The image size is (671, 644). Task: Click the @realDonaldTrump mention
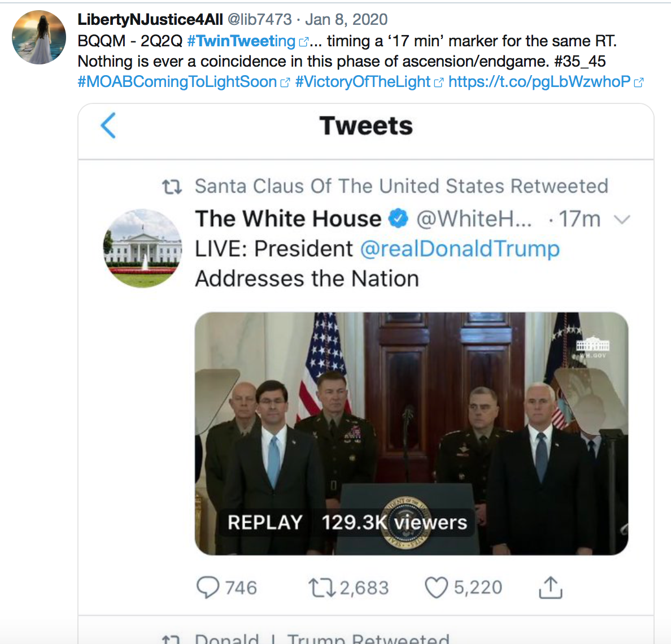(x=460, y=249)
